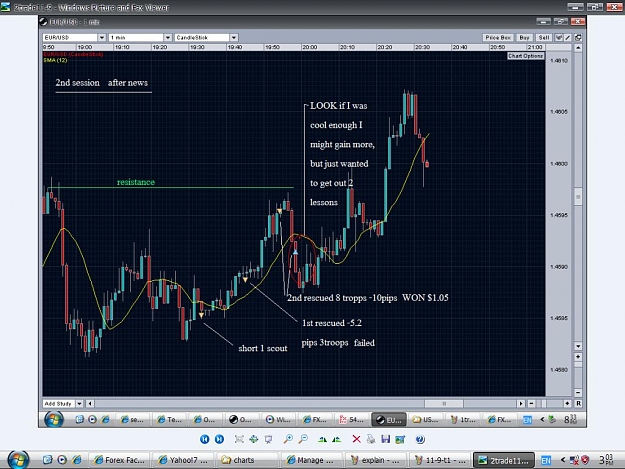Click the Best Fit icon in viewer toolbar

point(239,439)
